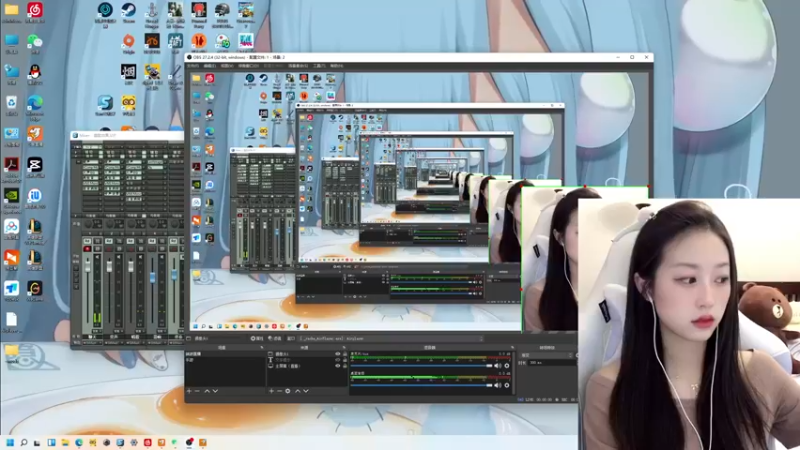Select the red Adobe Acrobat desktop icon
The height and width of the screenshot is (450, 800).
pyautogui.click(x=11, y=165)
